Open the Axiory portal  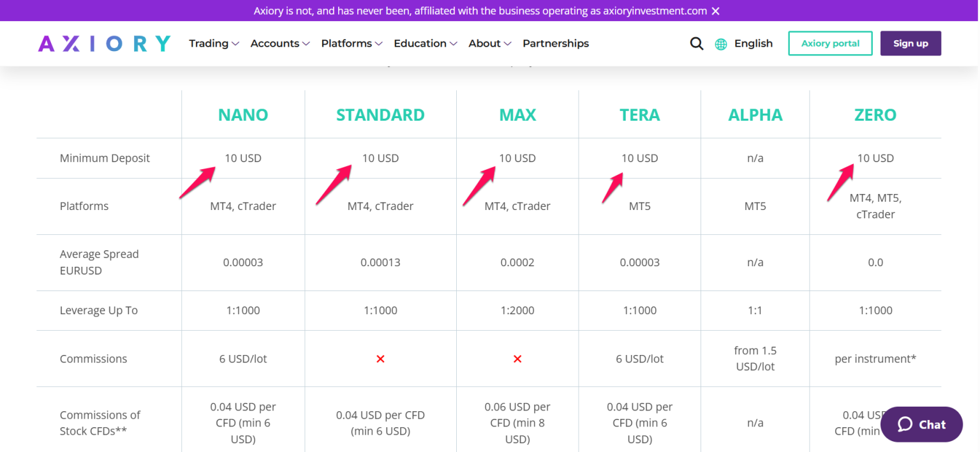click(x=830, y=43)
